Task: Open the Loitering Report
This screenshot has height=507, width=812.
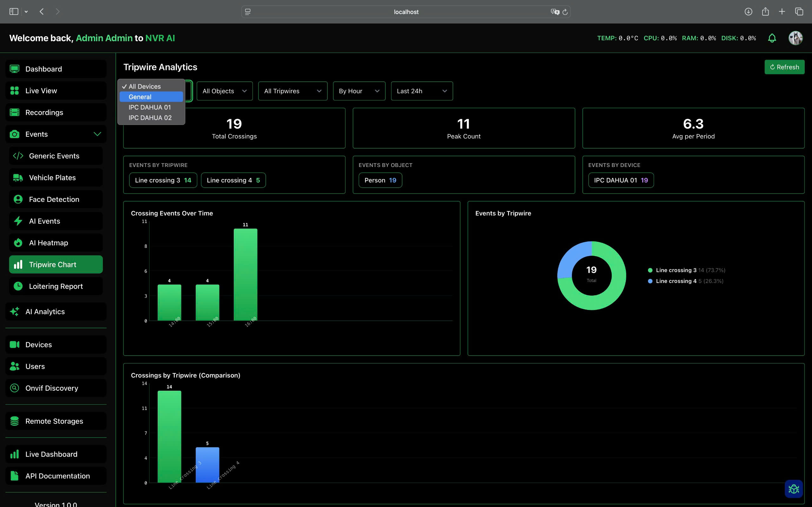Action: (x=56, y=286)
